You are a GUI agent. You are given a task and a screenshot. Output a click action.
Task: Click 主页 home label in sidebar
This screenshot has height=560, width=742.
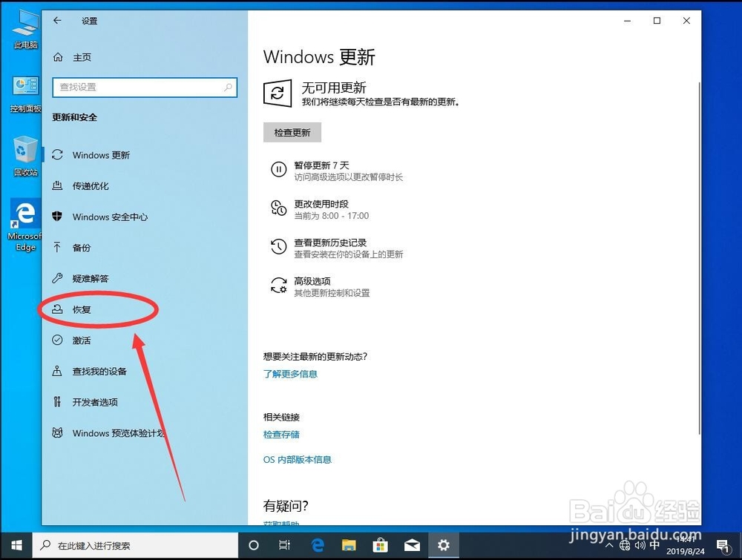[82, 57]
